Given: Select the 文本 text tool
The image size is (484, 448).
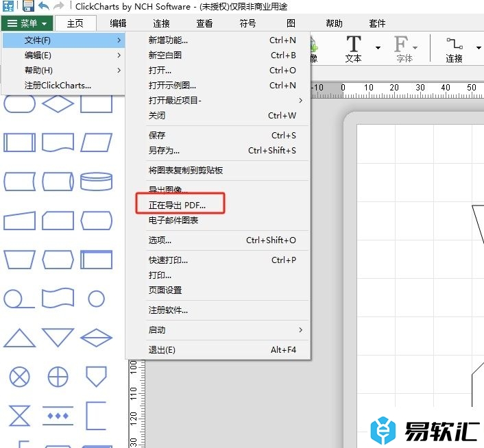Looking at the screenshot, I should pyautogui.click(x=354, y=49).
